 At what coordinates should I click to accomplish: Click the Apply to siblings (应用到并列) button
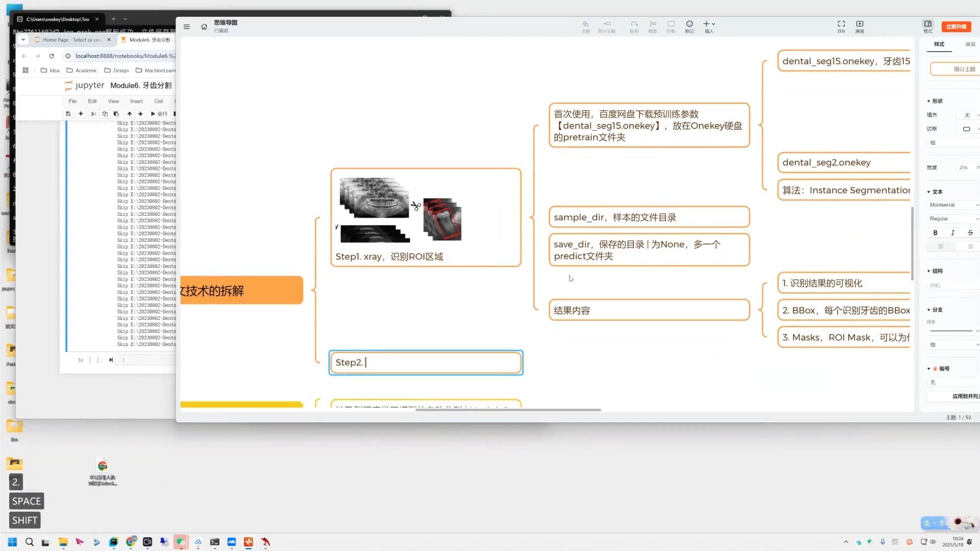coord(953,396)
